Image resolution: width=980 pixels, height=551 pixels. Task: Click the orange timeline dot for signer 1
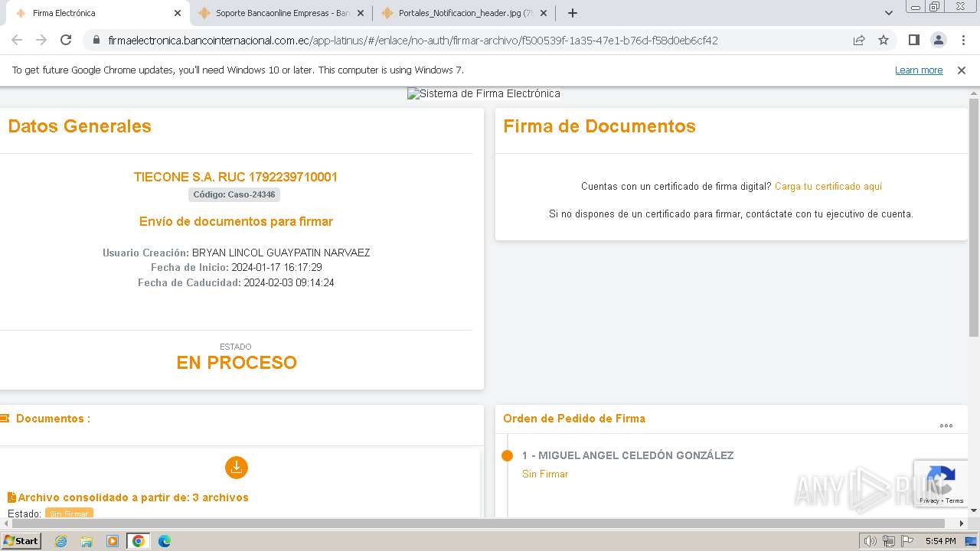point(507,456)
